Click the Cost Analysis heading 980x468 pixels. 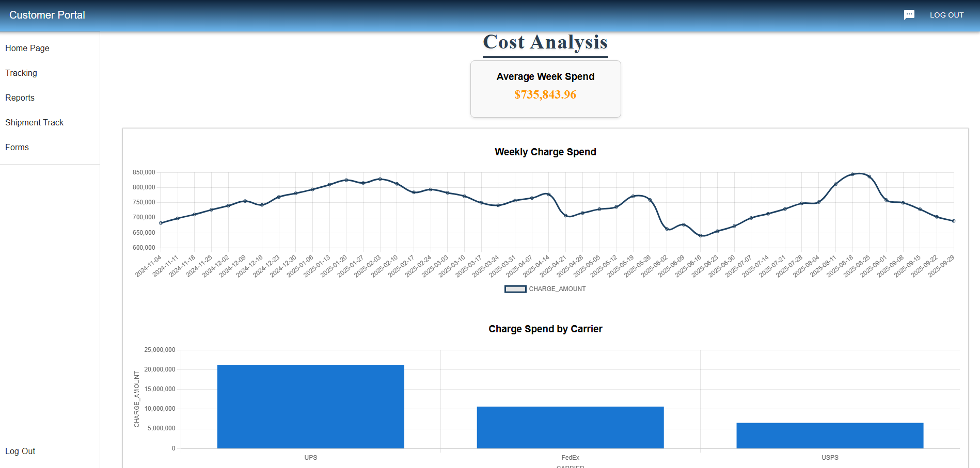(545, 42)
